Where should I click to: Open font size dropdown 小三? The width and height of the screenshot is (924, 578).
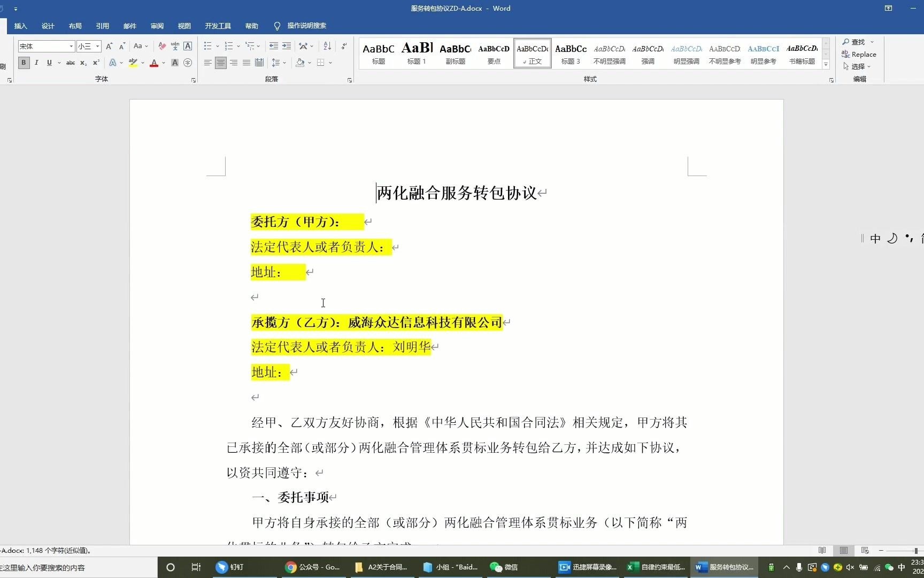click(97, 46)
